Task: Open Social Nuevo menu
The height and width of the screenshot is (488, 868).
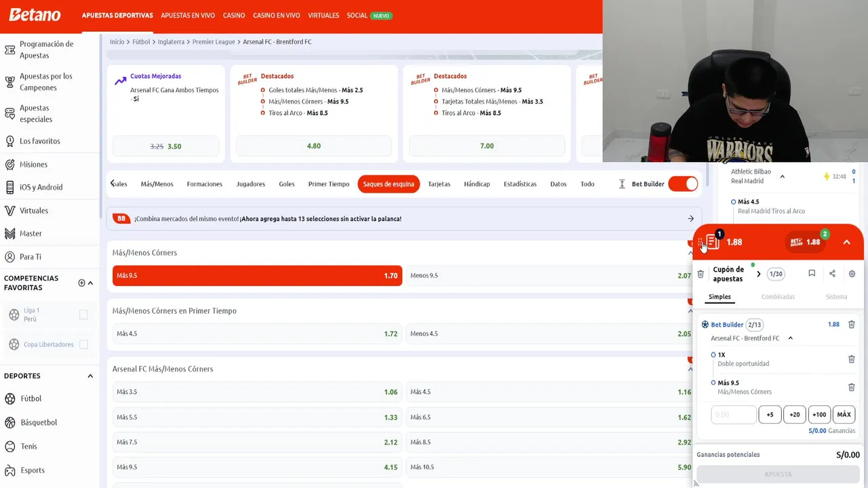Action: (369, 15)
